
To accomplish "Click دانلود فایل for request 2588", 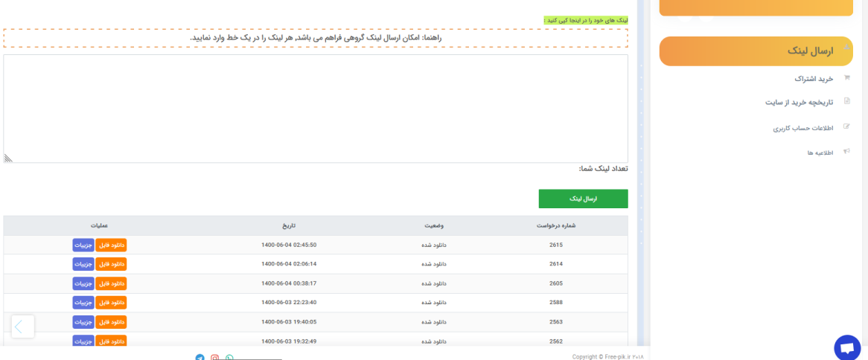I will pyautogui.click(x=111, y=303).
